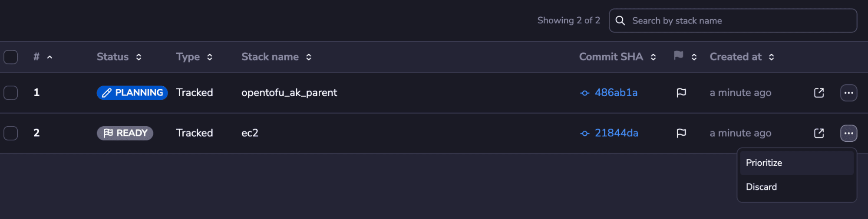Close the three-dots menu on ec2 row
Screen dimensions: 868x219
click(848, 133)
